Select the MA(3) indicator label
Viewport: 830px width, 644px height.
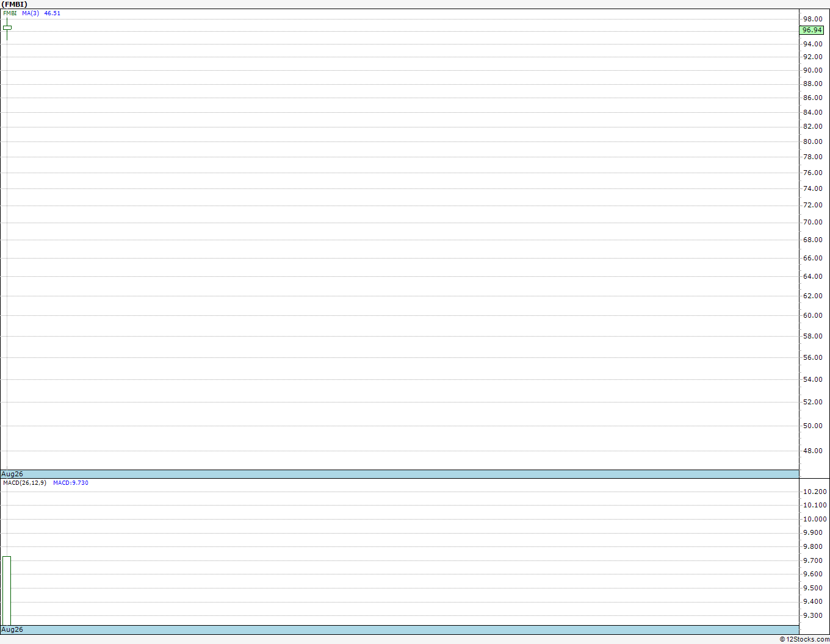31,13
